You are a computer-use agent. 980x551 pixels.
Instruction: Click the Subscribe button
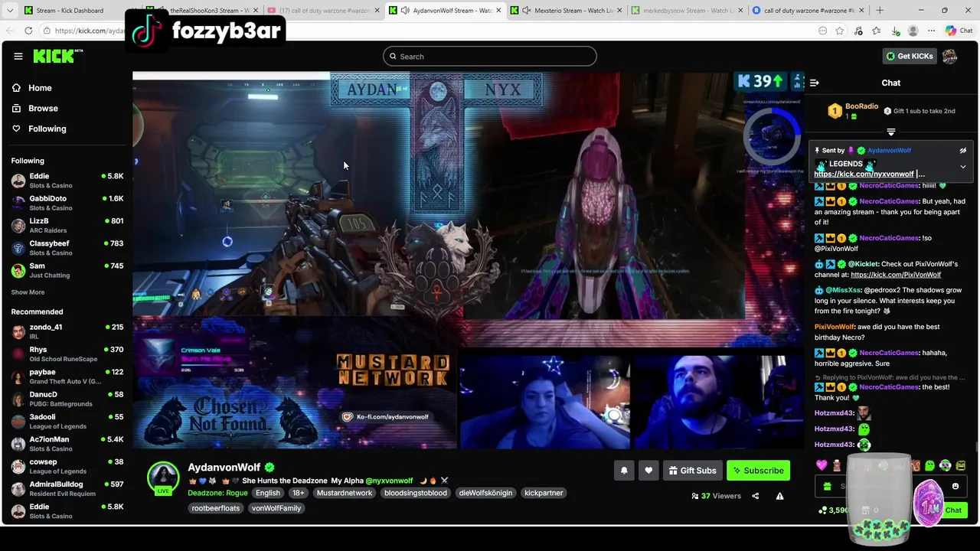tap(758, 471)
